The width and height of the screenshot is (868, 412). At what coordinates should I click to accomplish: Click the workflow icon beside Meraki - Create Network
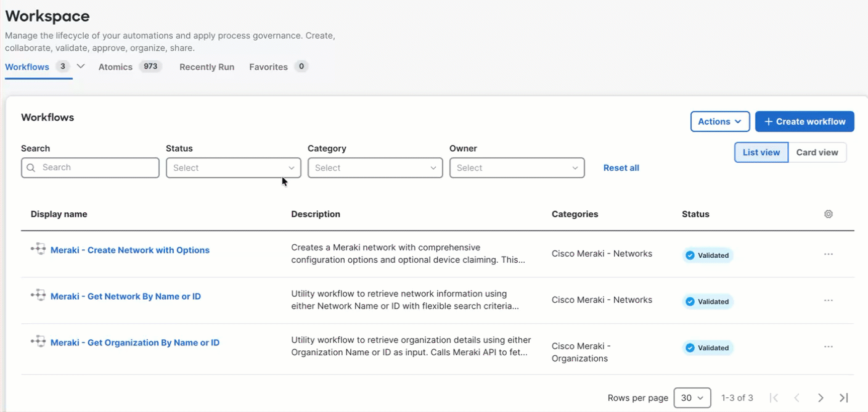pyautogui.click(x=38, y=249)
